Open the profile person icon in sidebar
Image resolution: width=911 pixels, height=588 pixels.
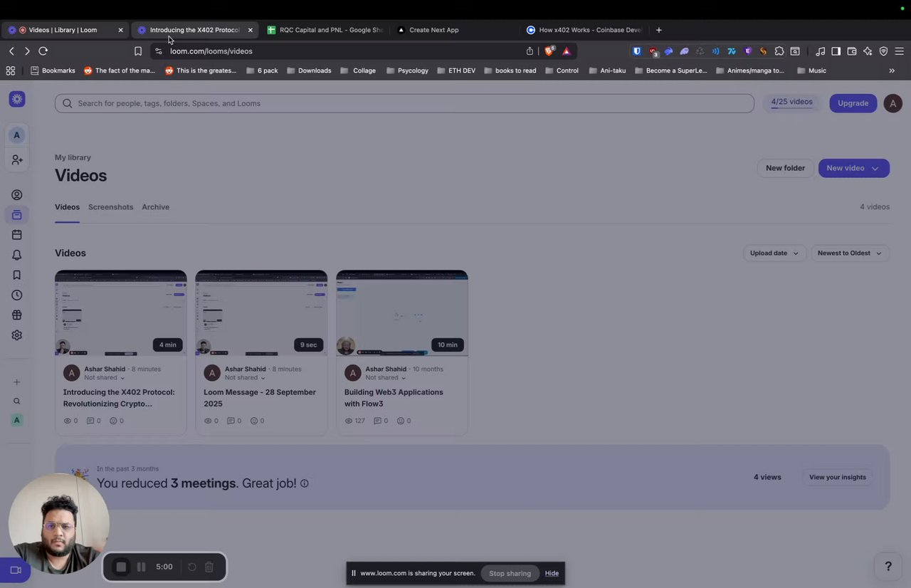(17, 195)
